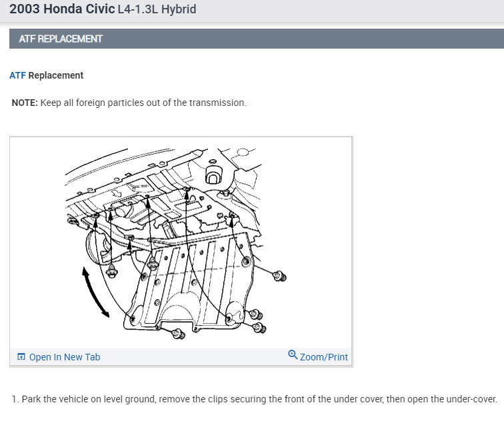The width and height of the screenshot is (504, 425).
Task: Open the diagram via Open In New Tab text
Action: 65,357
